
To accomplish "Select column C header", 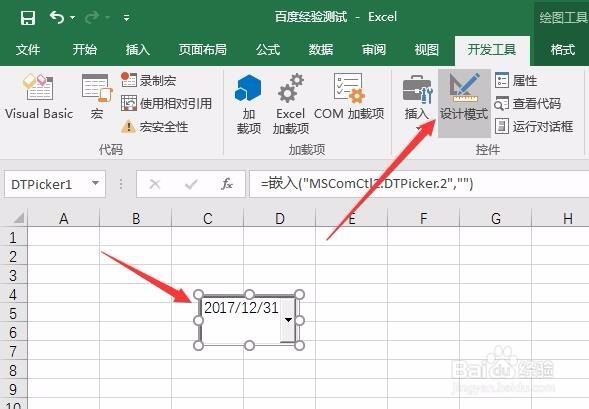I will pyautogui.click(x=208, y=218).
